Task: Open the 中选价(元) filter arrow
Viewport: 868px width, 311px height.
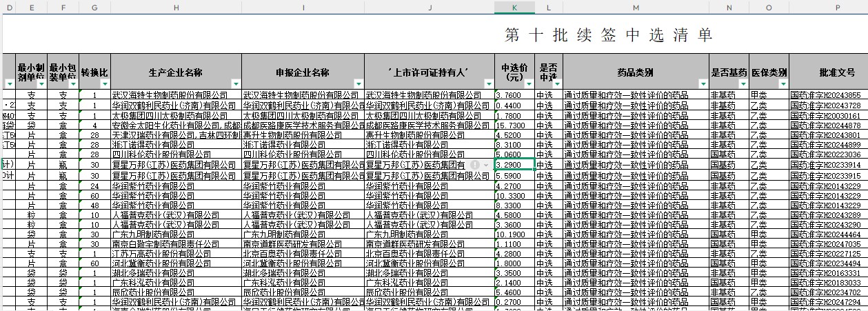Action: point(528,83)
